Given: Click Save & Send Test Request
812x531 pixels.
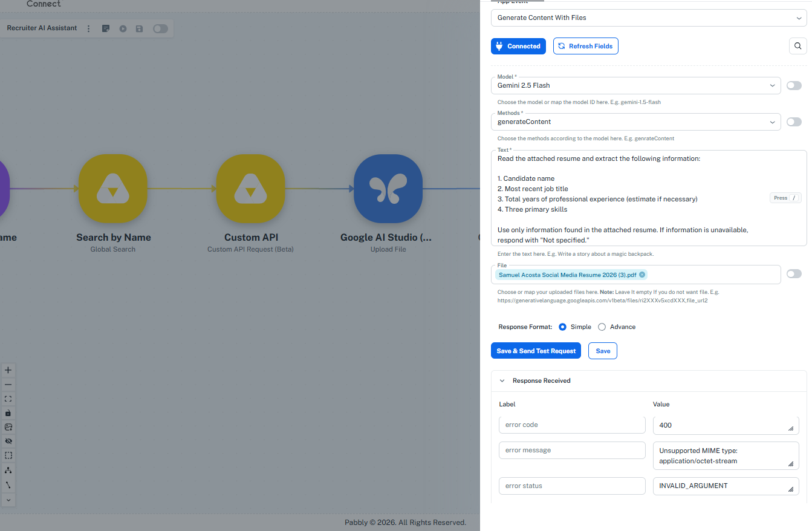Looking at the screenshot, I should coord(536,351).
